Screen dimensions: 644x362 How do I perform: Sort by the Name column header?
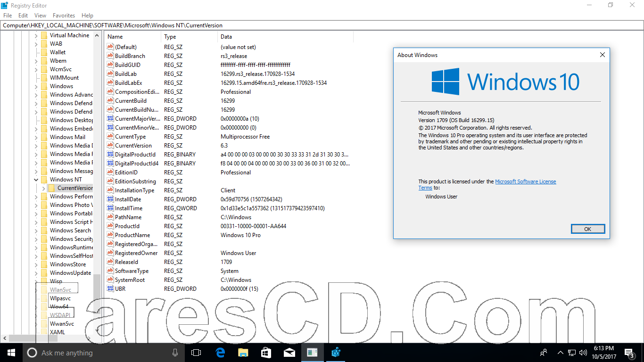pyautogui.click(x=133, y=37)
